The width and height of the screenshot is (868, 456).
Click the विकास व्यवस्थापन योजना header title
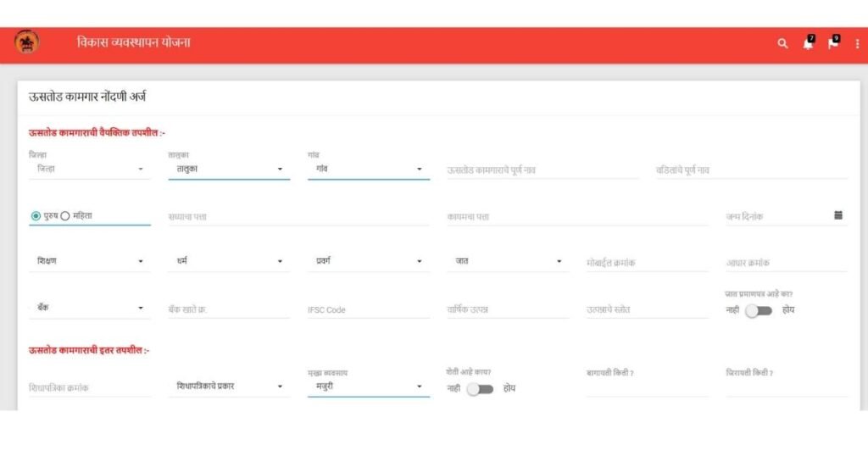tap(133, 42)
